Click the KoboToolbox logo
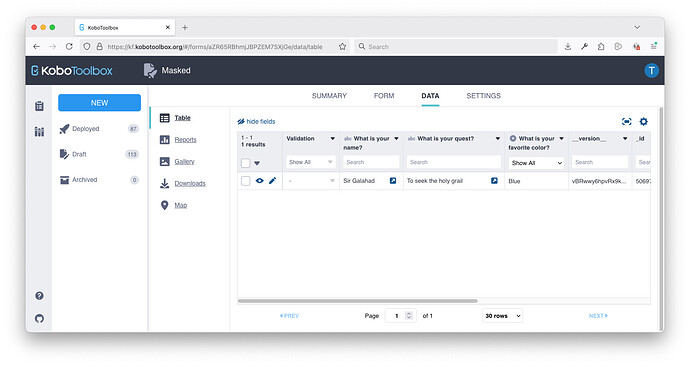Viewport: 690px width, 366px height. pos(72,70)
